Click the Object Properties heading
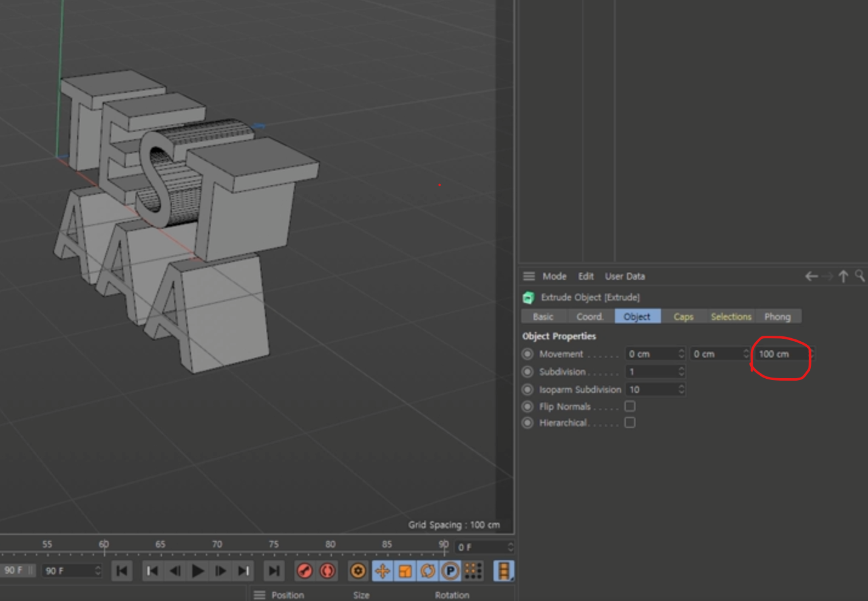This screenshot has height=601, width=868. 559,336
